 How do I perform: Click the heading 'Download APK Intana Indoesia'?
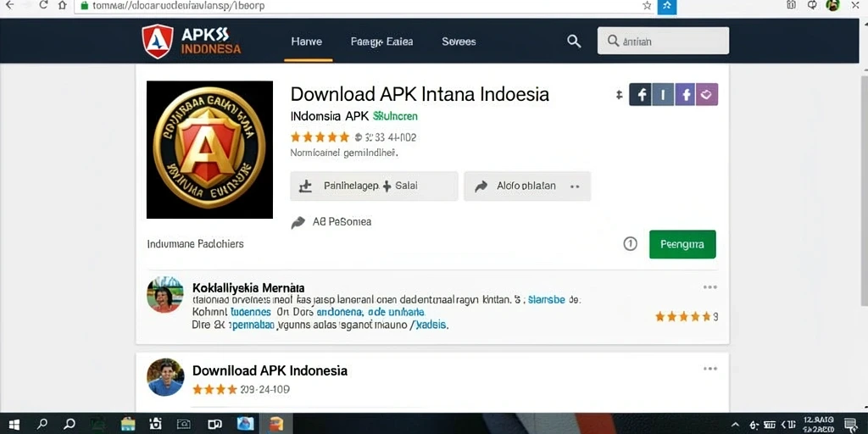[x=420, y=93]
